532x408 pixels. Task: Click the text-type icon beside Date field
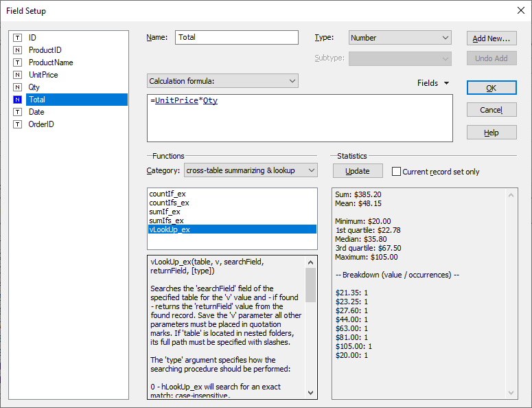point(17,112)
